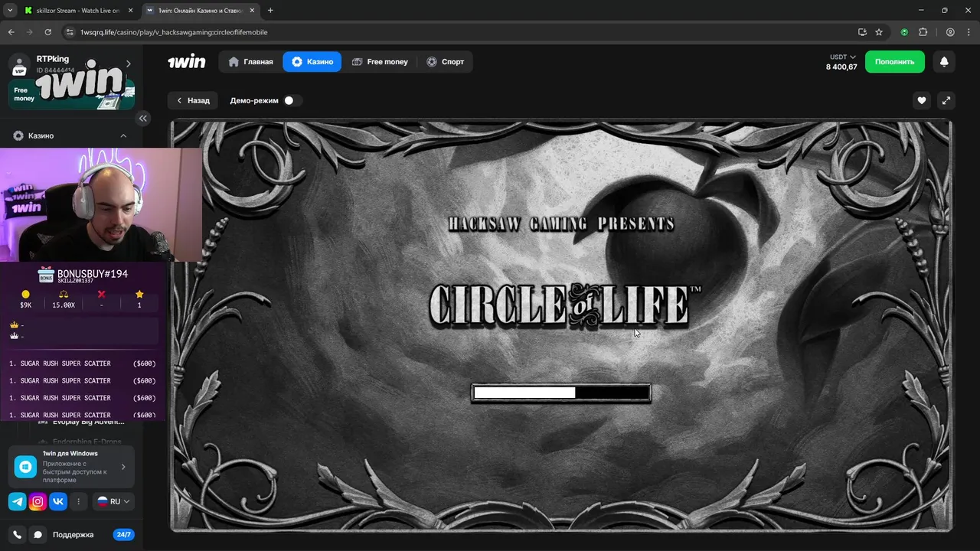This screenshot has width=980, height=551.
Task: Reload the current page
Action: pos(48,32)
